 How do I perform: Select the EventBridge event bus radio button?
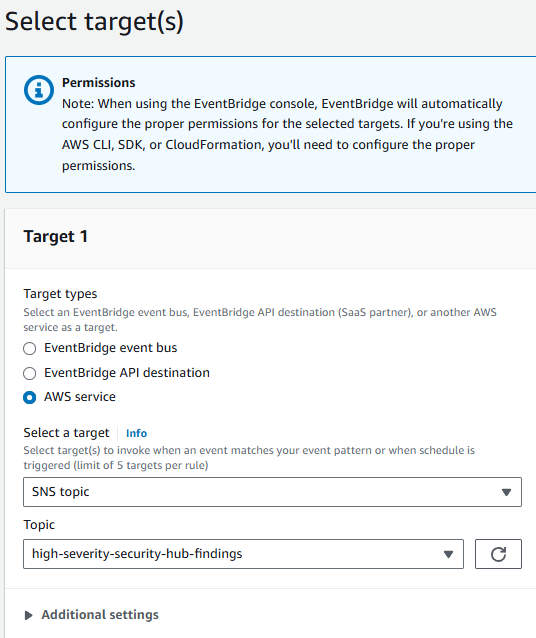tap(29, 348)
